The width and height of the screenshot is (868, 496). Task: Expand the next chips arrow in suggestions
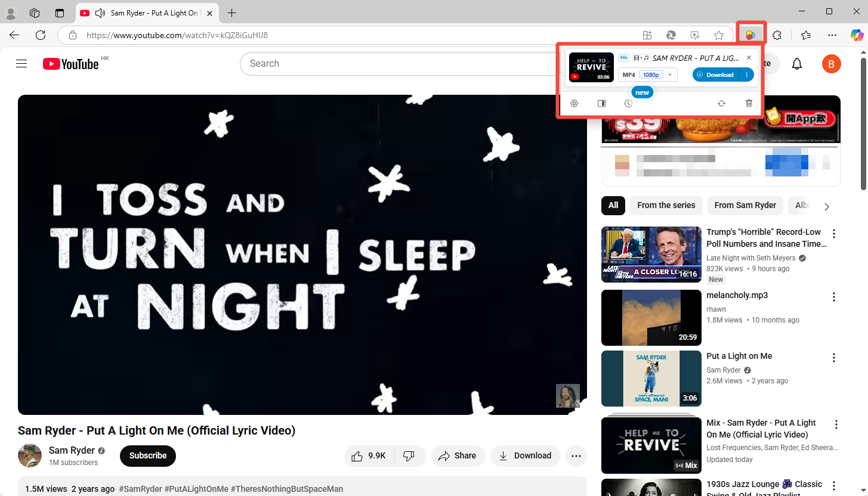click(x=826, y=207)
